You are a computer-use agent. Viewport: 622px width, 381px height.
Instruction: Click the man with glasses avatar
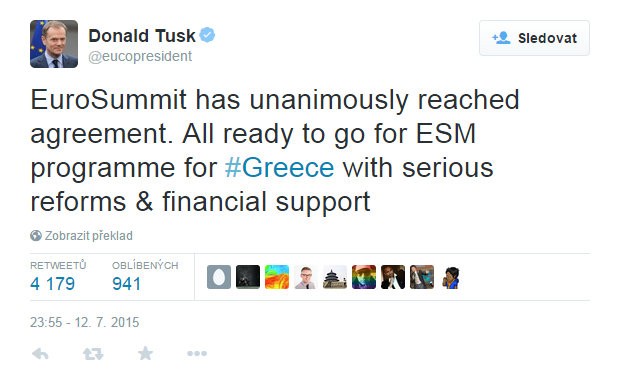(306, 277)
